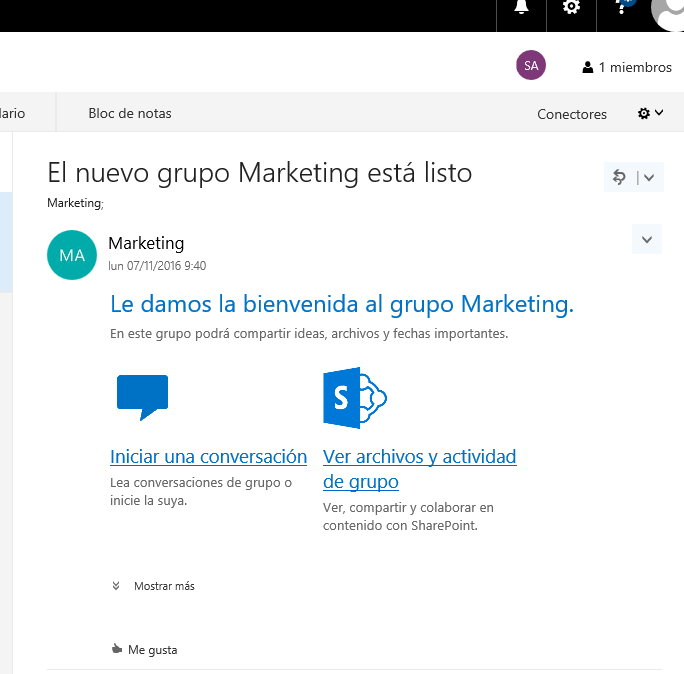Image resolution: width=684 pixels, height=674 pixels.
Task: View the 1 miembros members list
Action: [627, 67]
